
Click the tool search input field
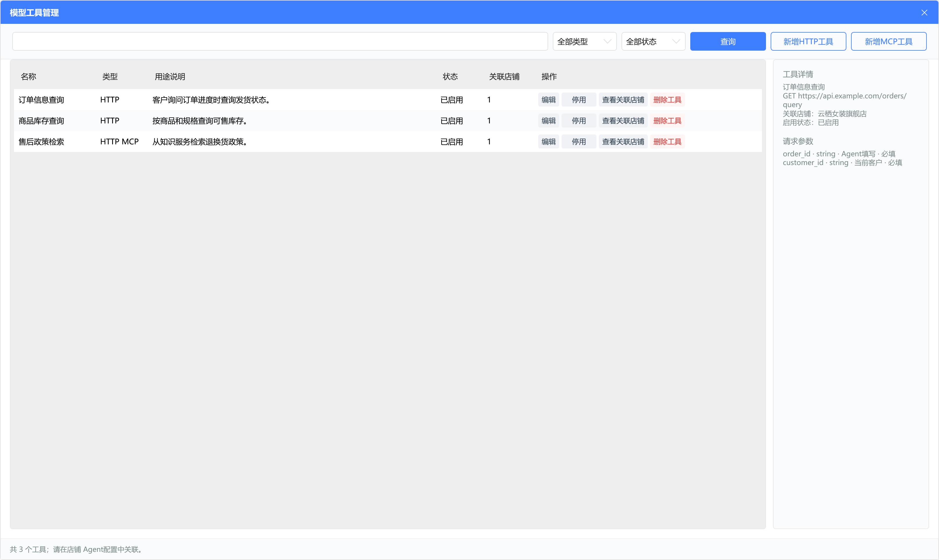pyautogui.click(x=280, y=42)
